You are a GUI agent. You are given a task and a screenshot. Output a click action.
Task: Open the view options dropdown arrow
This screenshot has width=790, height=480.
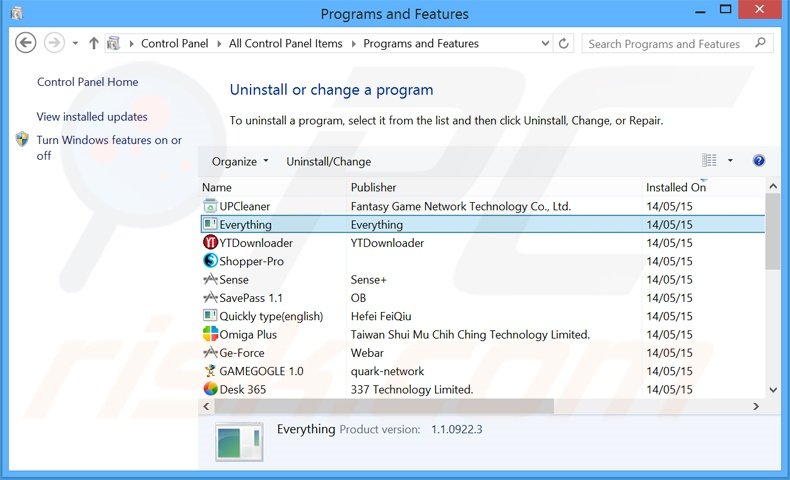point(730,161)
